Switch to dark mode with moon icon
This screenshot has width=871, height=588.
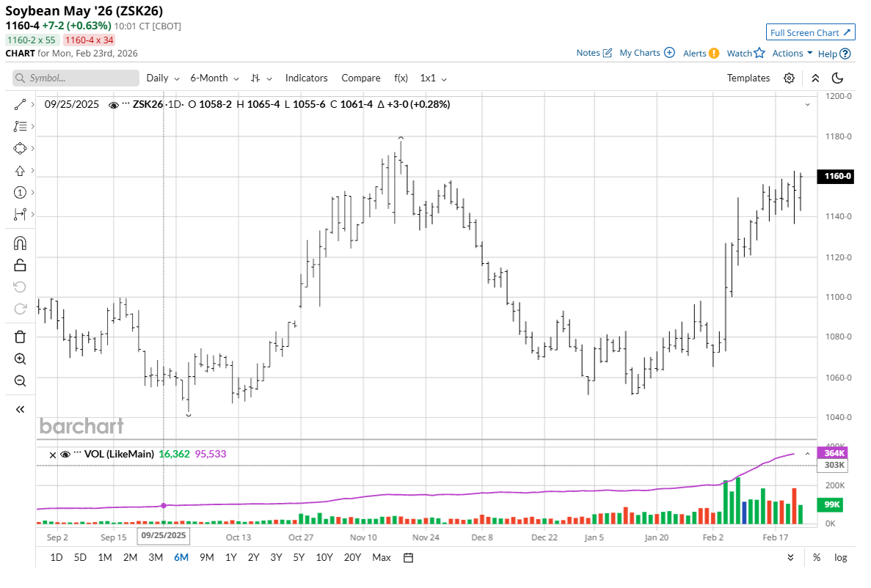(x=838, y=78)
